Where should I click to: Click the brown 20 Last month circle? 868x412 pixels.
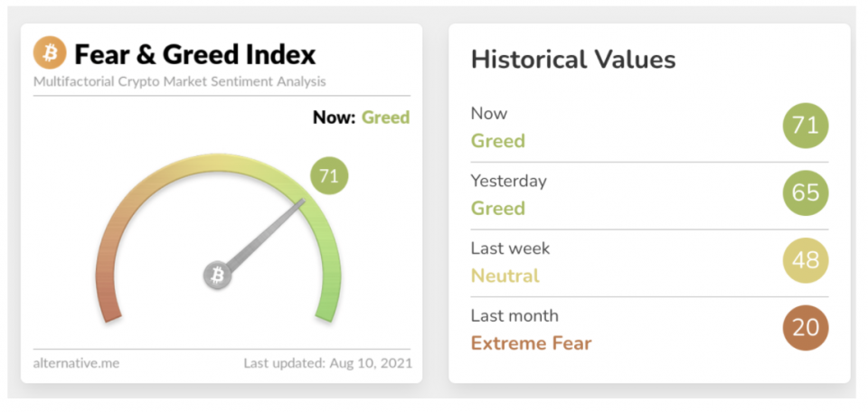805,328
